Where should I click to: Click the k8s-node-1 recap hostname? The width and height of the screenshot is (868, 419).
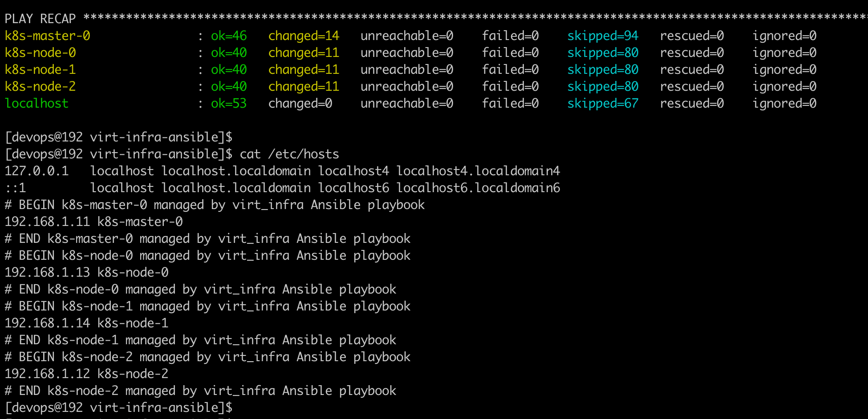coord(41,69)
